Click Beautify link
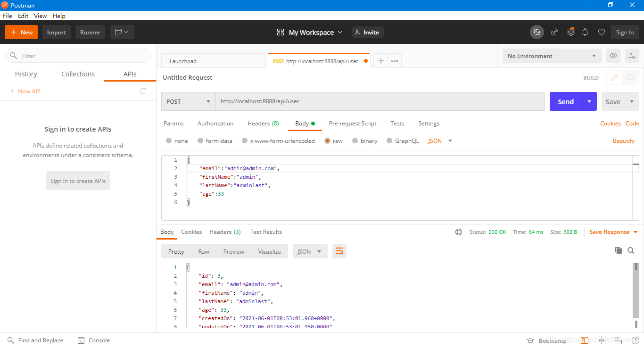This screenshot has width=644, height=348. click(624, 141)
